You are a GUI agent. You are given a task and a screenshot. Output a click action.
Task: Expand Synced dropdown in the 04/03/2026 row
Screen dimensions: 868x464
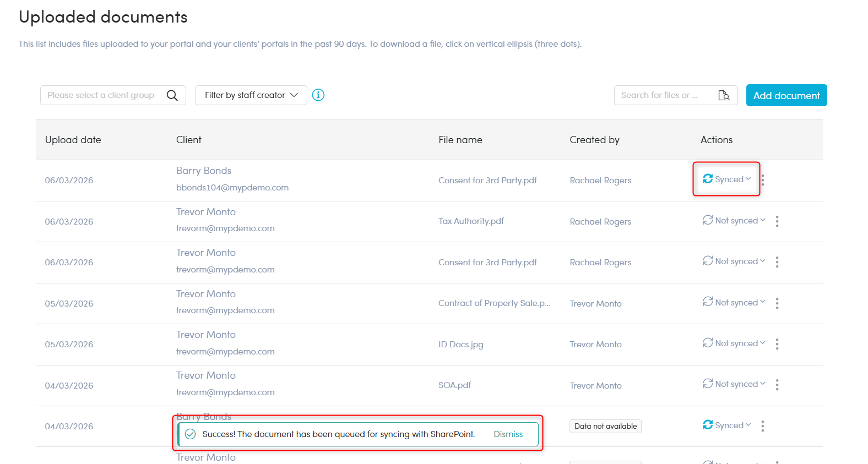(727, 425)
